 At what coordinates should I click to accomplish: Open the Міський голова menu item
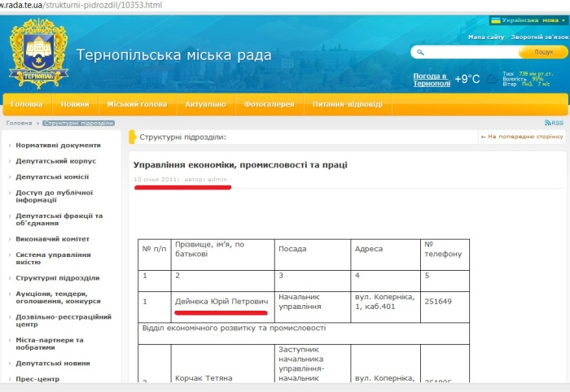[x=137, y=104]
